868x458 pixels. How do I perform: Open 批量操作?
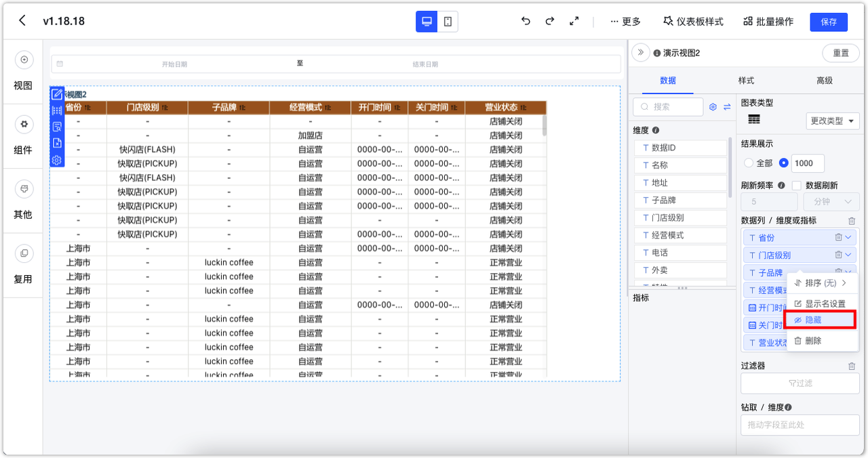[x=768, y=22]
